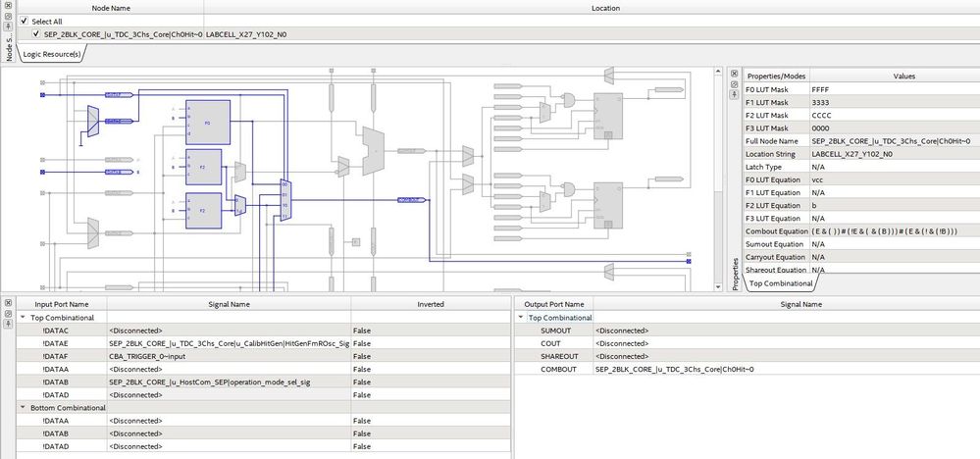Viewport: 980px width, 459px height.
Task: Uncheck the SEP_2BLK_CORE Ch0Hit~0 node checkbox
Action: [x=36, y=34]
